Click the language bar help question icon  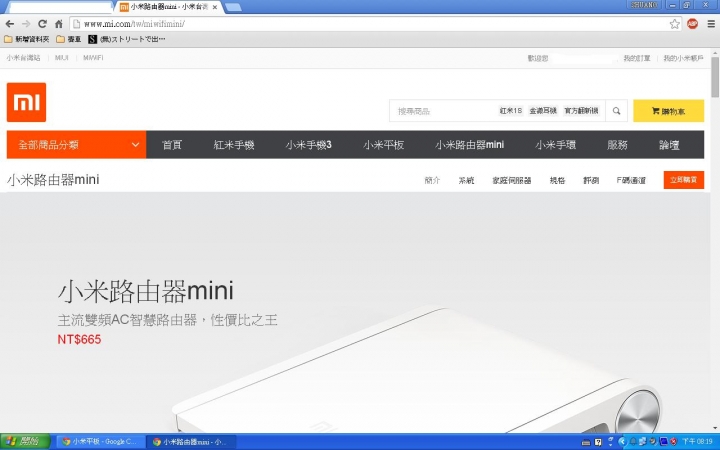(x=598, y=442)
